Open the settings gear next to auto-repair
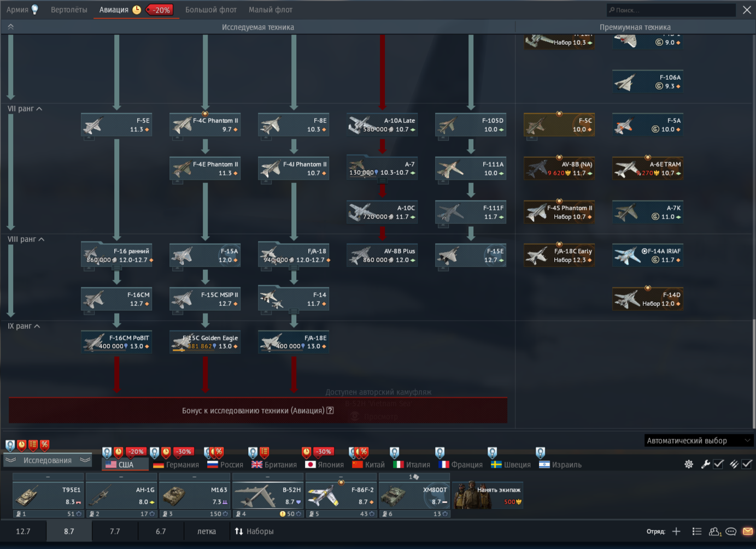 [689, 464]
